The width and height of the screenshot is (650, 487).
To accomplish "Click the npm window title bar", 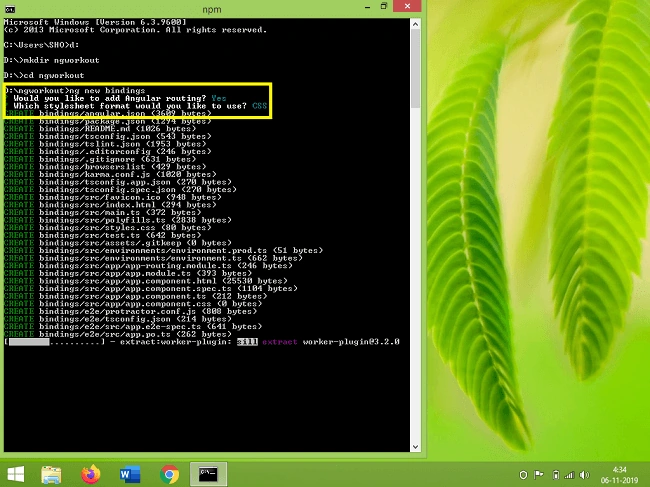I will pos(211,9).
